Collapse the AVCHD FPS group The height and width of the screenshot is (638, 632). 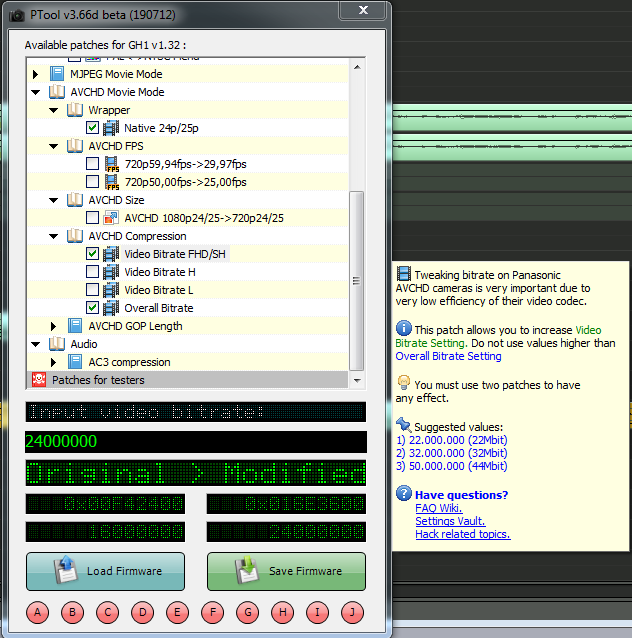pos(54,146)
